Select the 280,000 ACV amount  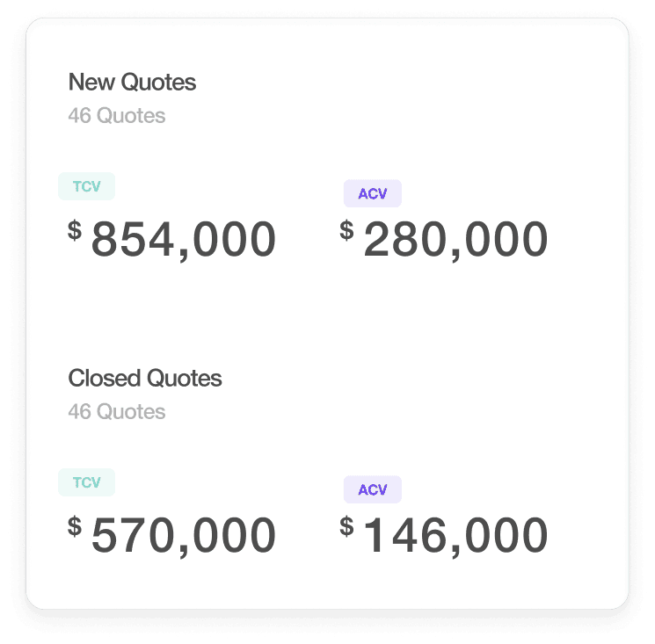pos(455,241)
